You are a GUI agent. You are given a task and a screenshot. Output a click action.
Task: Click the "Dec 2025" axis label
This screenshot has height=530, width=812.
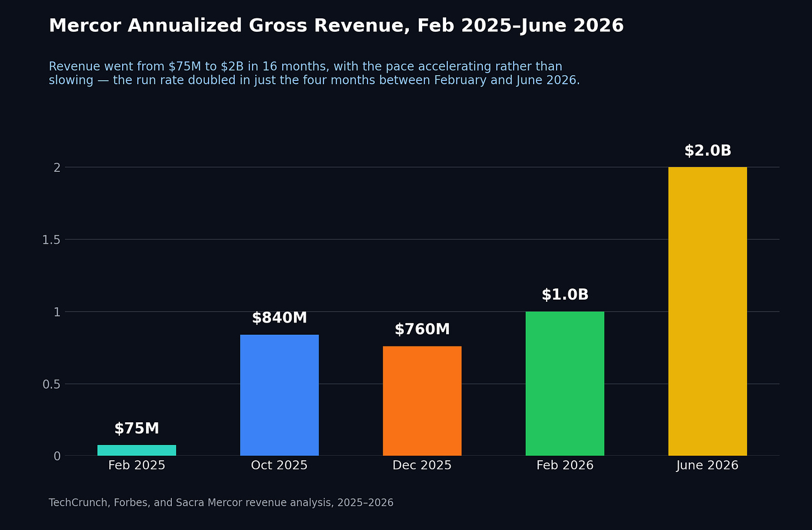422,465
